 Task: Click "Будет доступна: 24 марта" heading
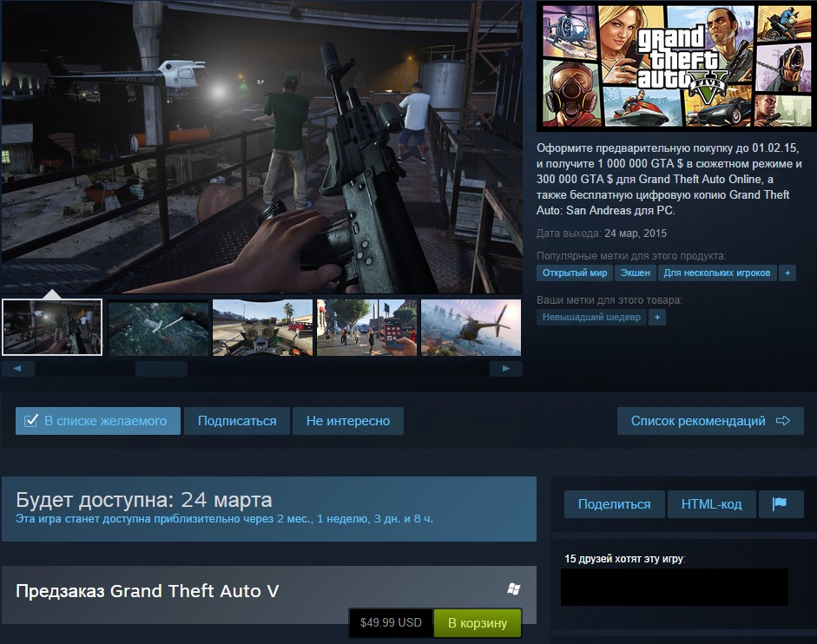click(x=144, y=500)
